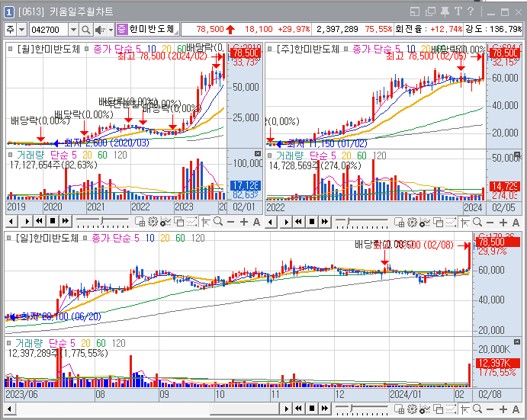Click the speaker sound alert icon
This screenshot has width=527, height=420.
[x=100, y=30]
